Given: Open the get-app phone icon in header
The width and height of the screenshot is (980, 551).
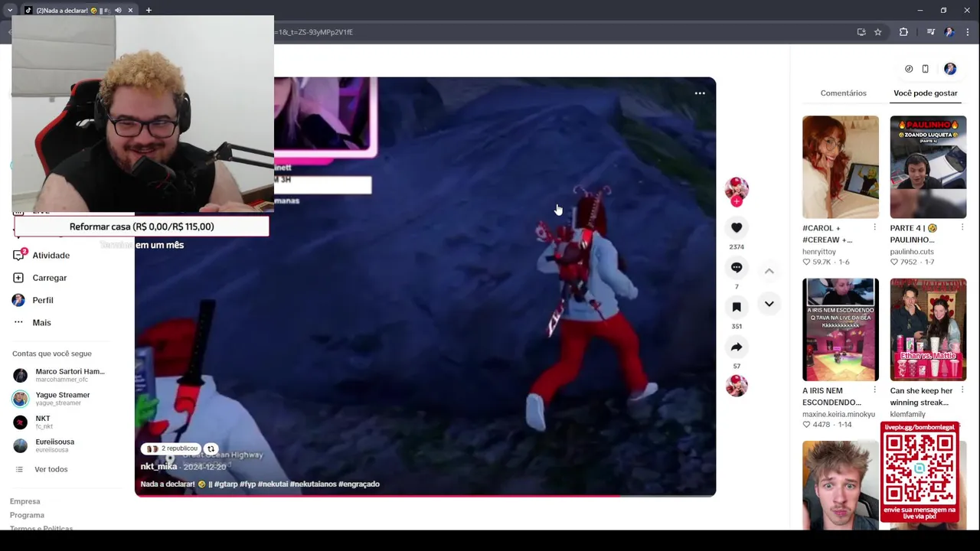Looking at the screenshot, I should (x=925, y=69).
